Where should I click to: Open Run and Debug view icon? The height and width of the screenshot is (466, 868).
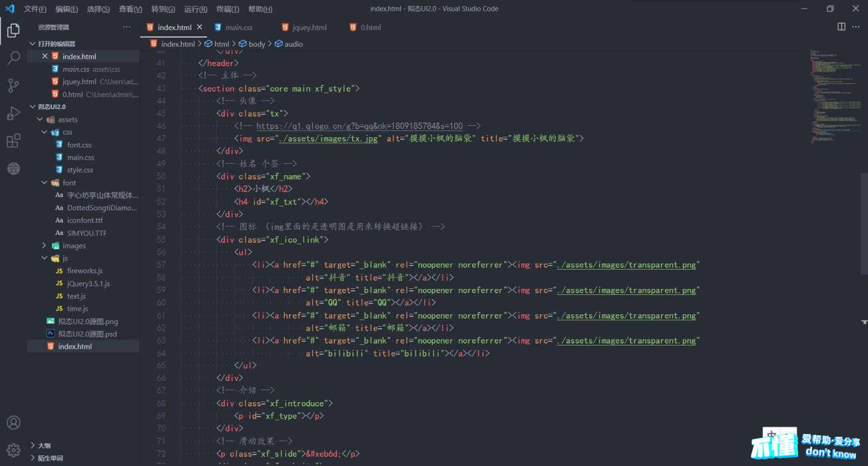point(13,113)
